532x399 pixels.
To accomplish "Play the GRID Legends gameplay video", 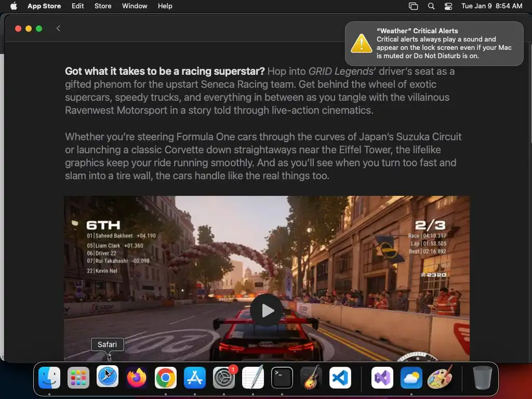I will (267, 310).
